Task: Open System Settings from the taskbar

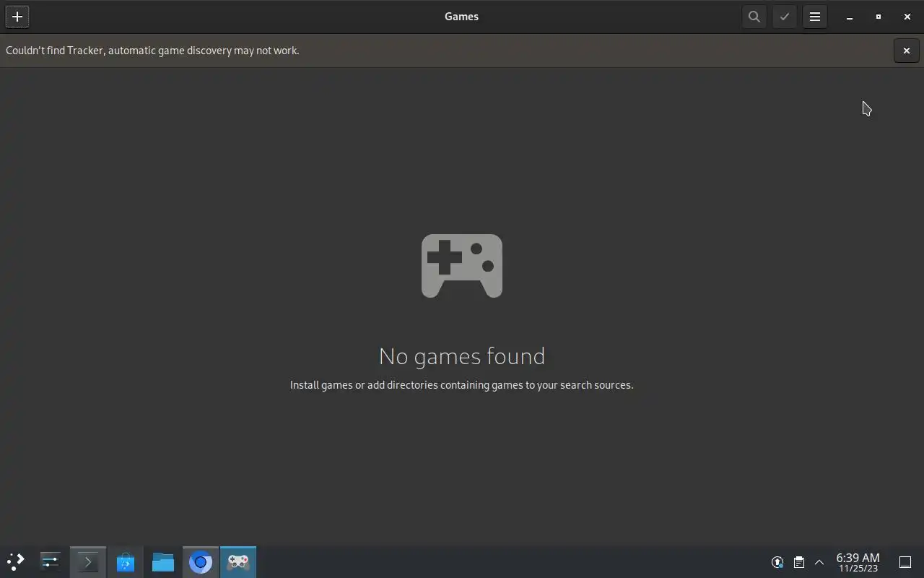Action: (51, 562)
